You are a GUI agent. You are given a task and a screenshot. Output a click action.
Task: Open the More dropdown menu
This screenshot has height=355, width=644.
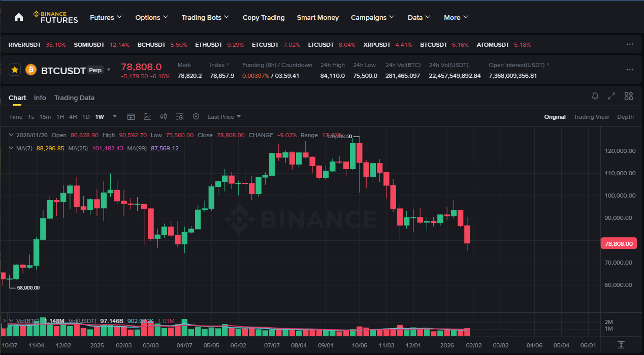click(456, 17)
